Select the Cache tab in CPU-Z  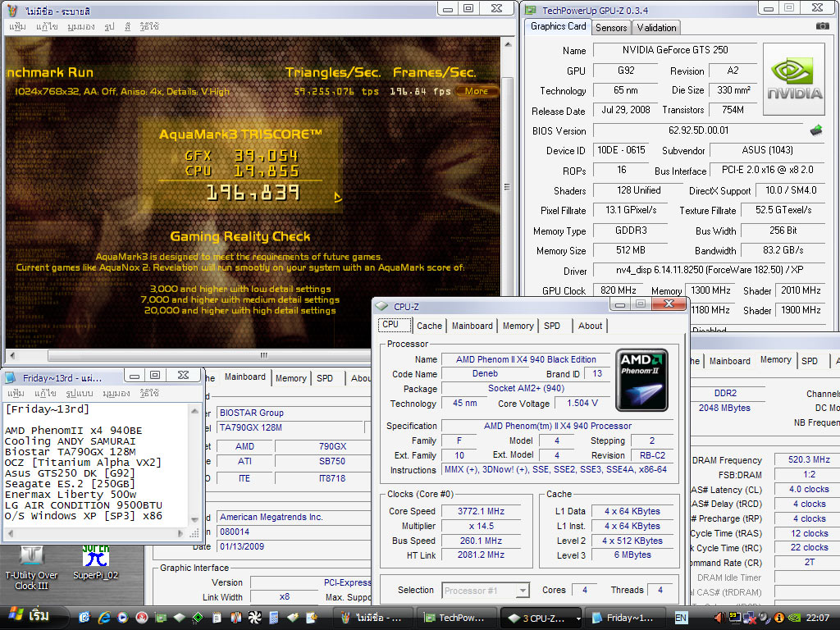point(429,326)
